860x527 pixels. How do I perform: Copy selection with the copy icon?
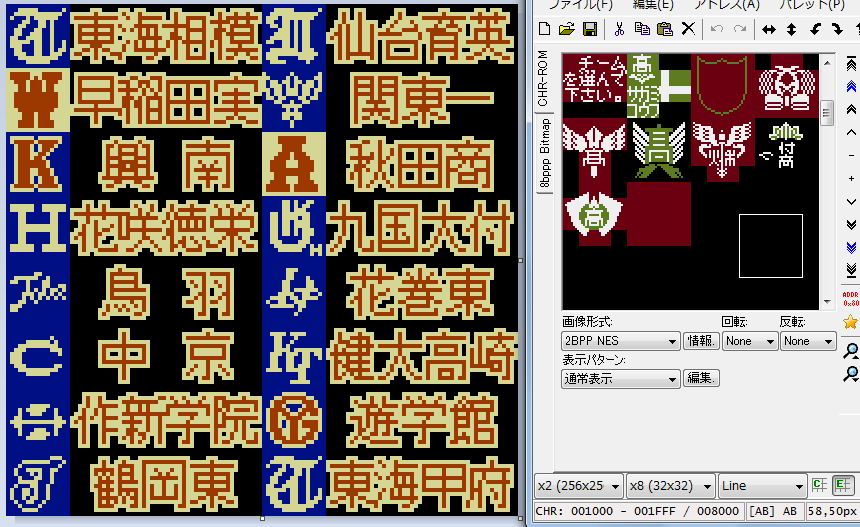pos(642,29)
